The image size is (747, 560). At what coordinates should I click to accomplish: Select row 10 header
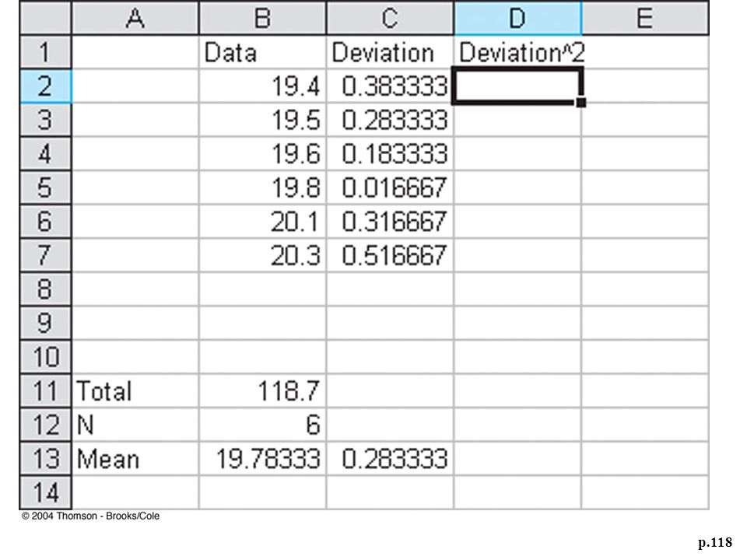point(45,357)
